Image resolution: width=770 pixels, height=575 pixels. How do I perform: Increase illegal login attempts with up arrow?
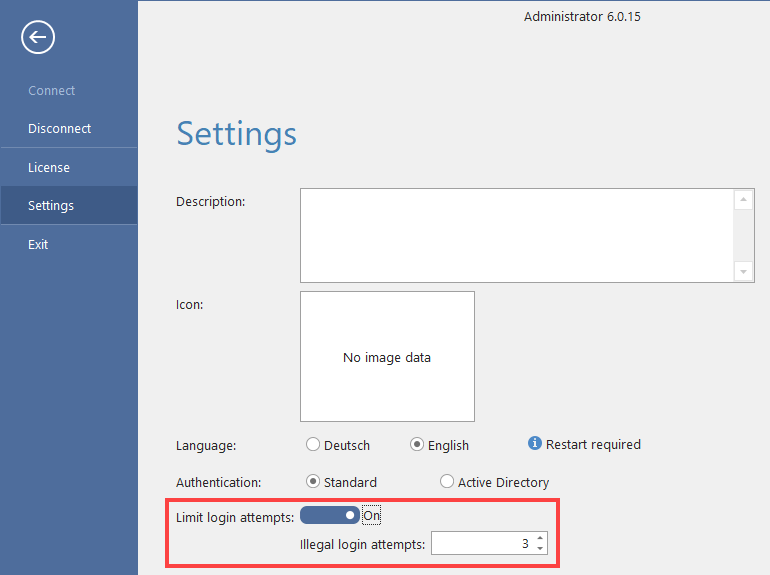click(540, 539)
